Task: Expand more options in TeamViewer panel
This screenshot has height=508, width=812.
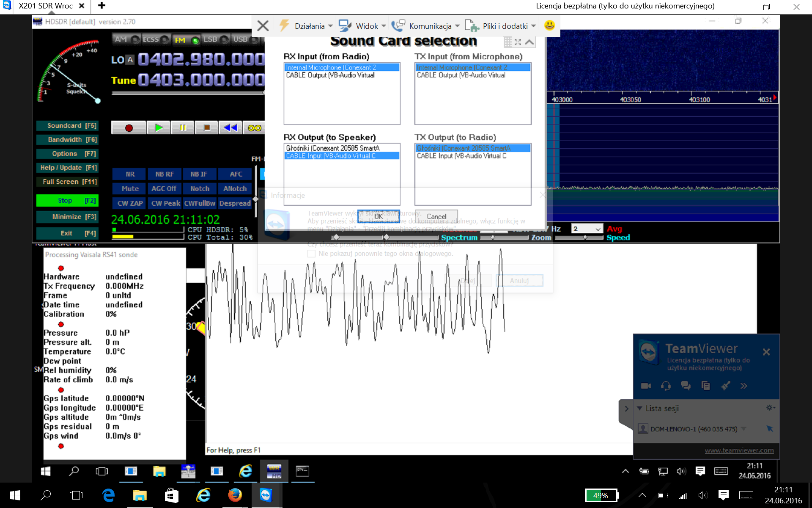Action: [744, 386]
